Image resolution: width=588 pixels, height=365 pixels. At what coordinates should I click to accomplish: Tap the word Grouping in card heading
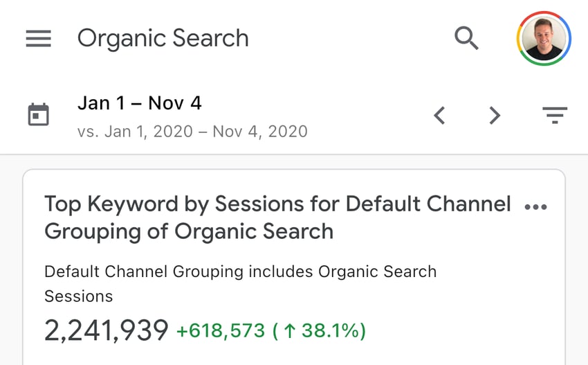click(93, 231)
